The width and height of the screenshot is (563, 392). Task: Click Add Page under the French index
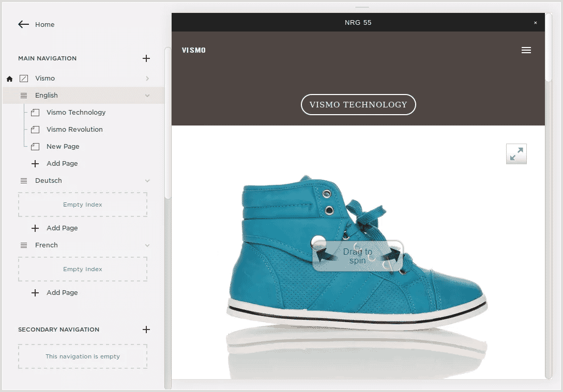tap(62, 292)
